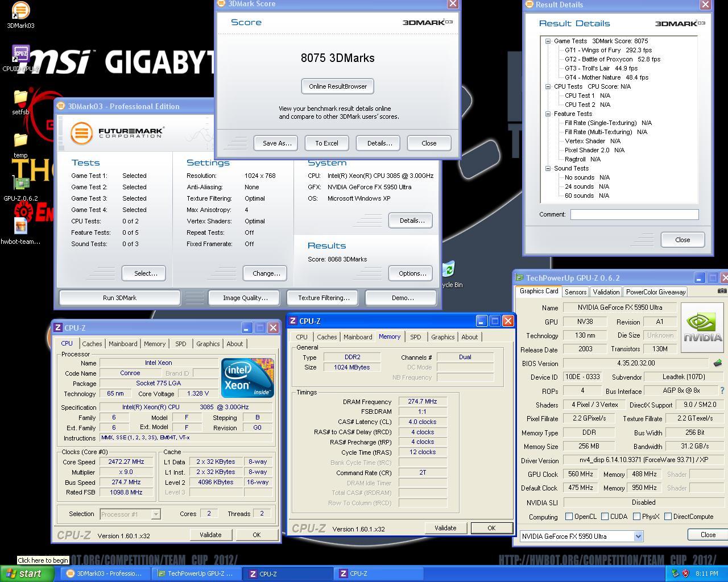This screenshot has width=728, height=582.
Task: Enable the CUDA checkbox in GPU-Z
Action: click(x=605, y=517)
